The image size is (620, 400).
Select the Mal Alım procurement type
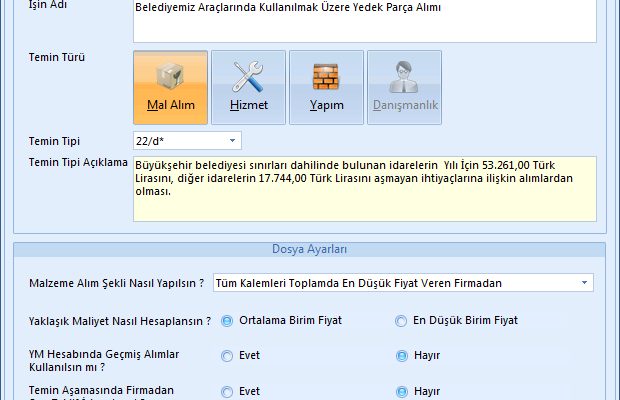(x=170, y=87)
